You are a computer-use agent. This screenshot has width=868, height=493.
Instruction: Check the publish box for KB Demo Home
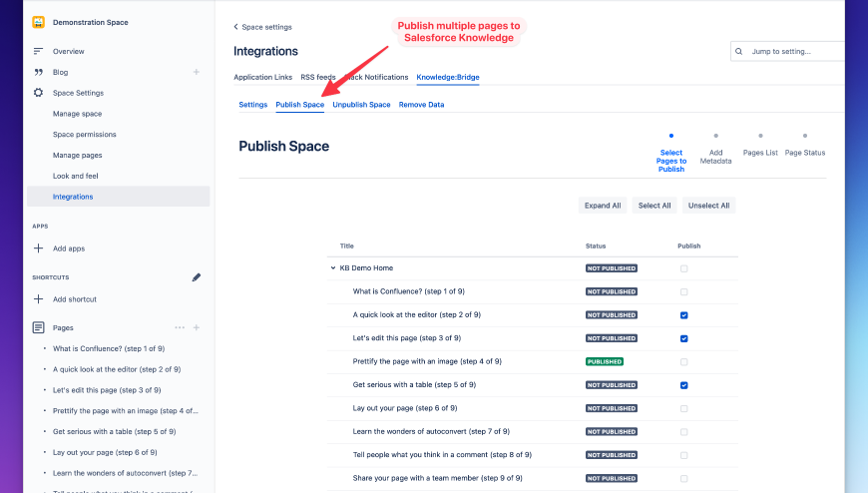tap(683, 268)
